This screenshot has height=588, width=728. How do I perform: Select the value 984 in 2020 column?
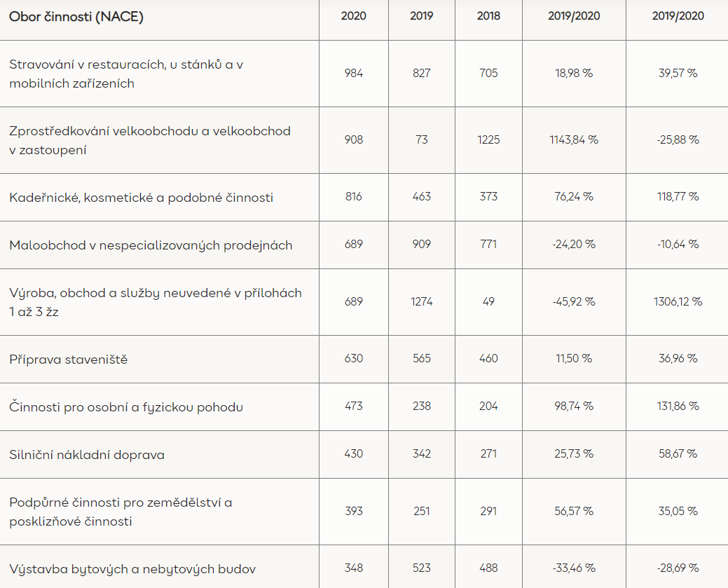(x=354, y=73)
